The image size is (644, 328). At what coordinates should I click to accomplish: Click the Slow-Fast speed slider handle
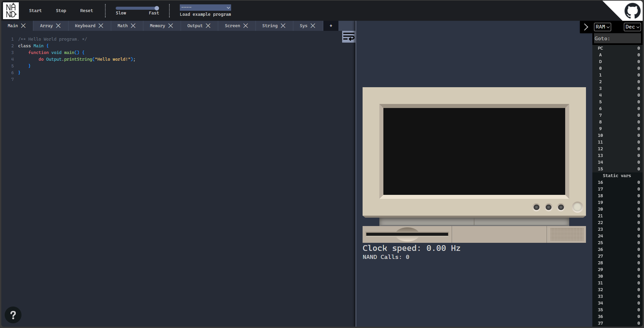[157, 8]
